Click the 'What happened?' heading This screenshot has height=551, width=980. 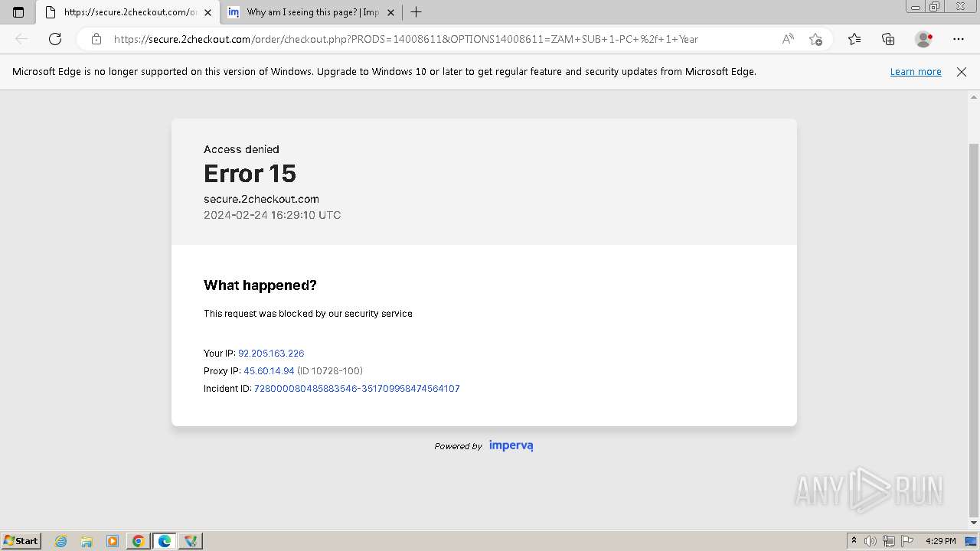point(260,285)
